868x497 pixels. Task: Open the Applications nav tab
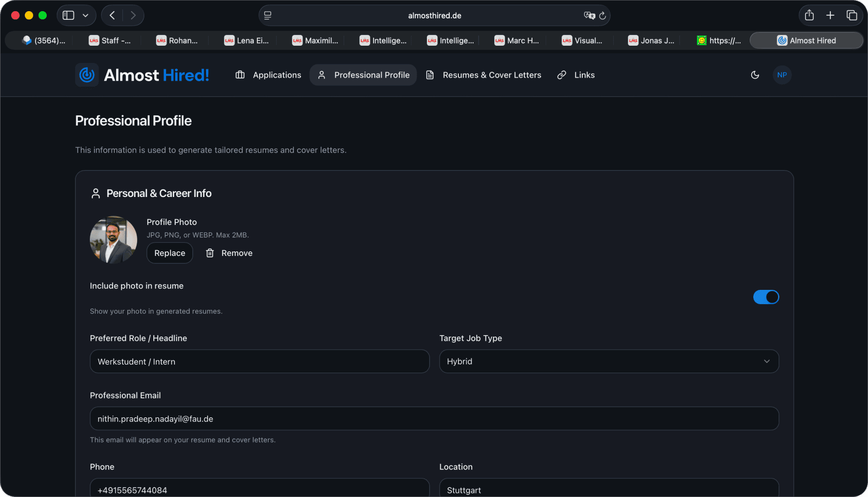[x=269, y=75]
